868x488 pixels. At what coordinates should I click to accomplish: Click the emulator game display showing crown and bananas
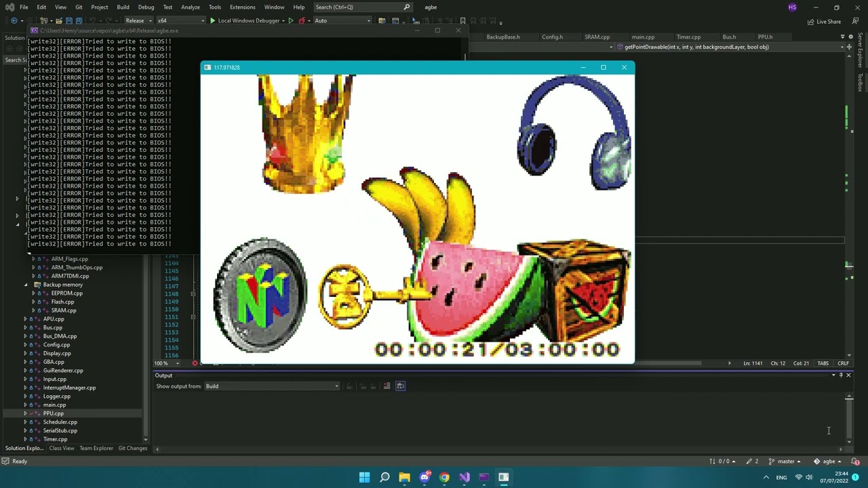418,219
